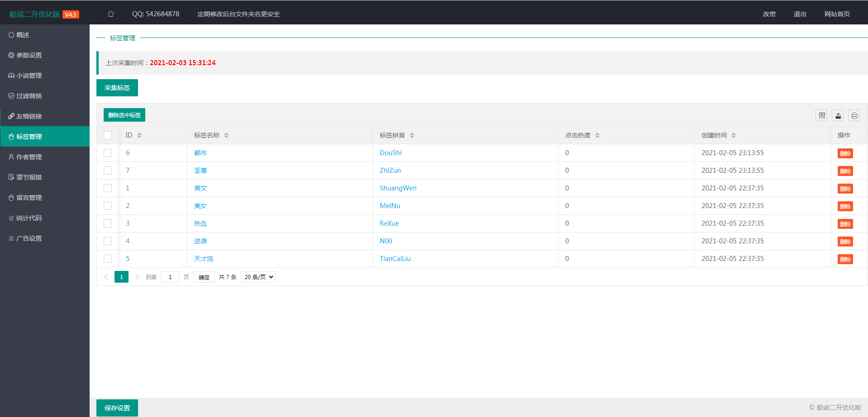Open the 天才流 tag link
This screenshot has height=417, width=868.
[x=204, y=259]
